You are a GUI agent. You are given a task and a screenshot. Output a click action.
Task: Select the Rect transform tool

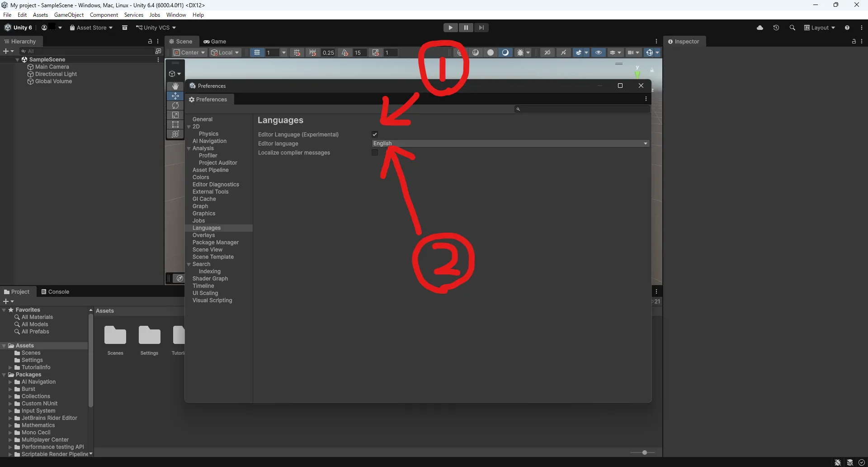click(175, 124)
